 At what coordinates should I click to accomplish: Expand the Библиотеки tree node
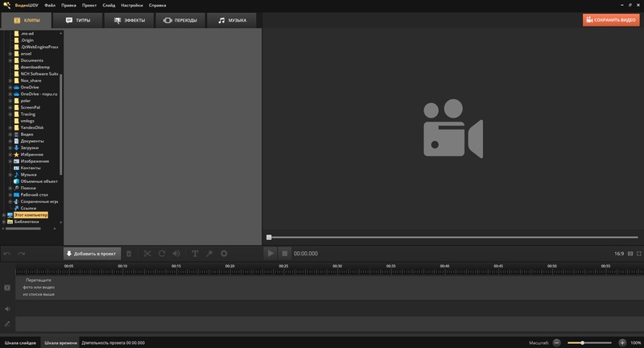(3, 222)
